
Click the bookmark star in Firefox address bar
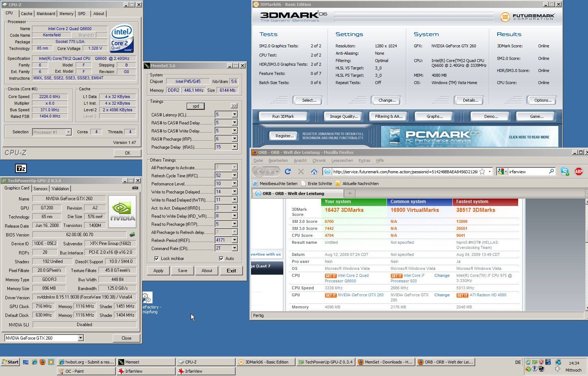click(x=482, y=171)
